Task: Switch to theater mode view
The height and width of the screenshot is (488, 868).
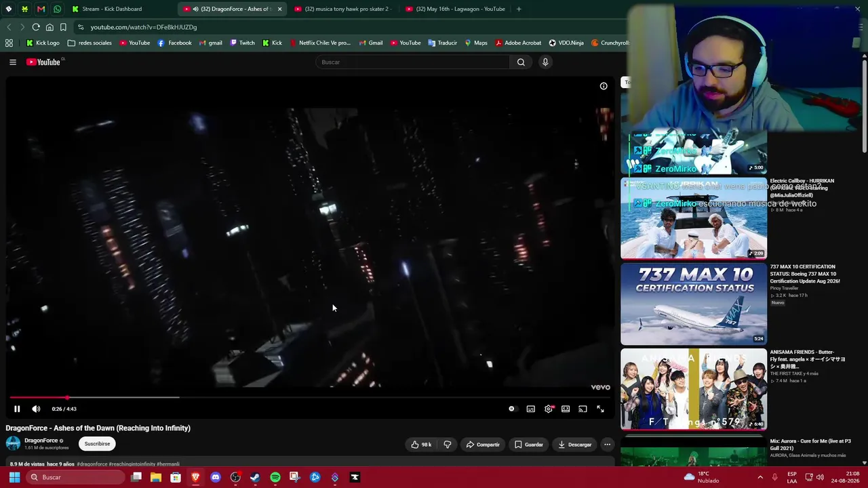Action: pyautogui.click(x=566, y=409)
